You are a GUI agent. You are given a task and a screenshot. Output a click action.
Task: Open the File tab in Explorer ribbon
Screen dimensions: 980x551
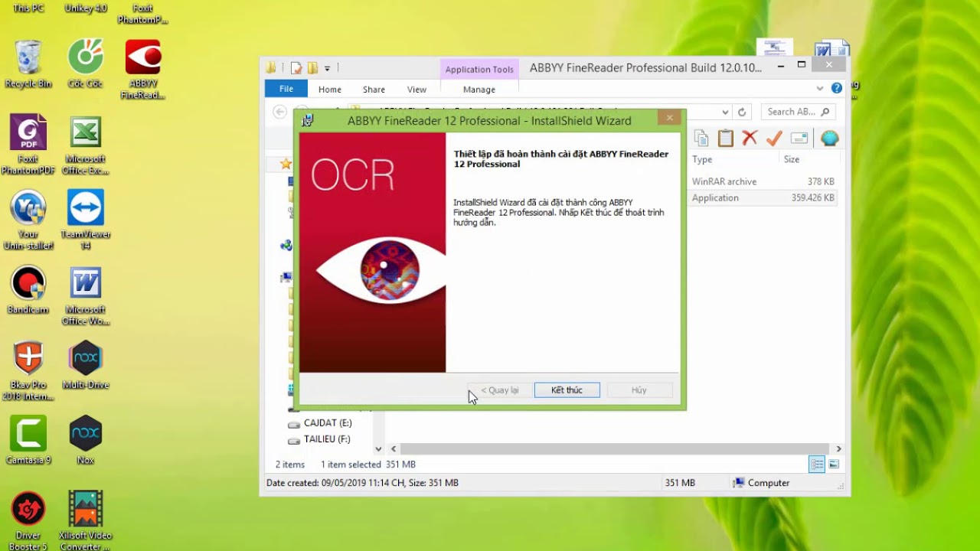coord(286,89)
